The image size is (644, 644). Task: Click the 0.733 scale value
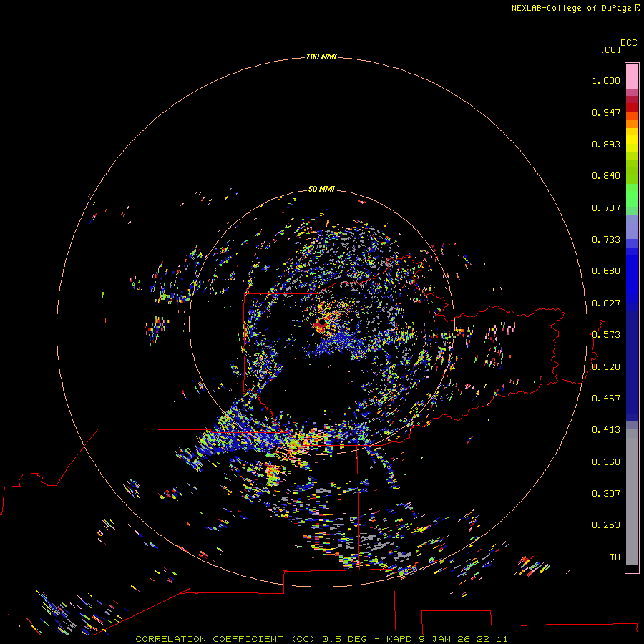click(606, 240)
